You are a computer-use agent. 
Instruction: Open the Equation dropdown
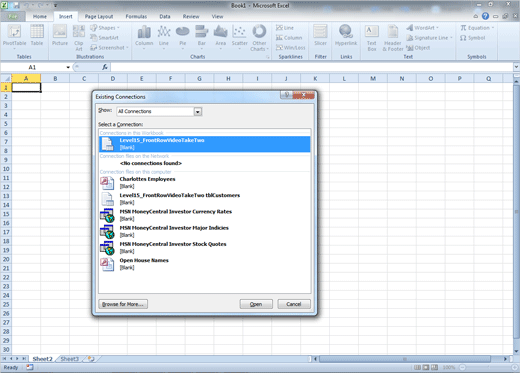477,28
